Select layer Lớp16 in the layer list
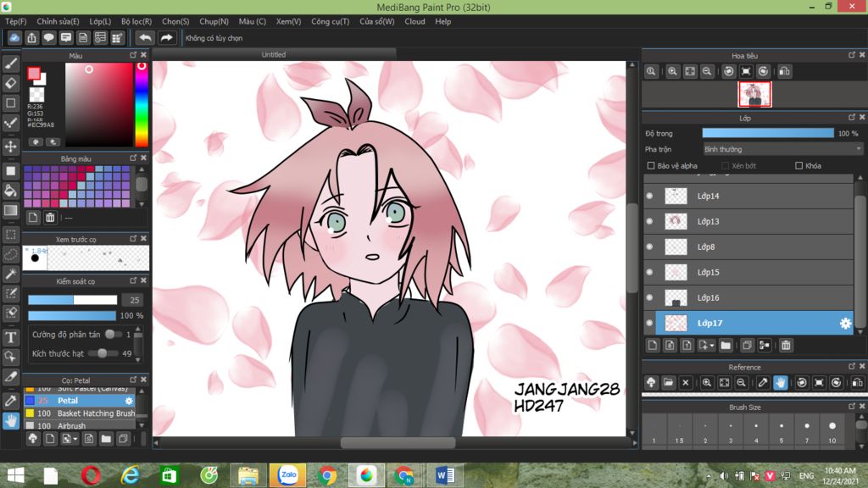The image size is (868, 488). 748,297
